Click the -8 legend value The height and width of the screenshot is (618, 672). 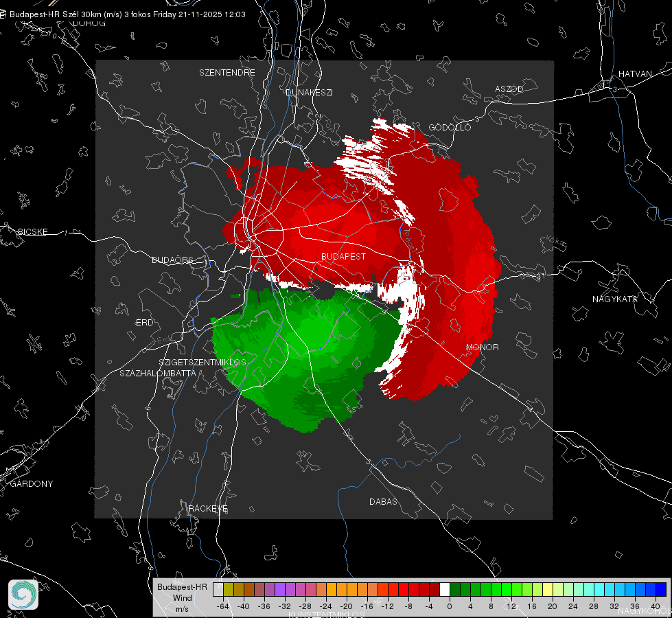point(408,606)
